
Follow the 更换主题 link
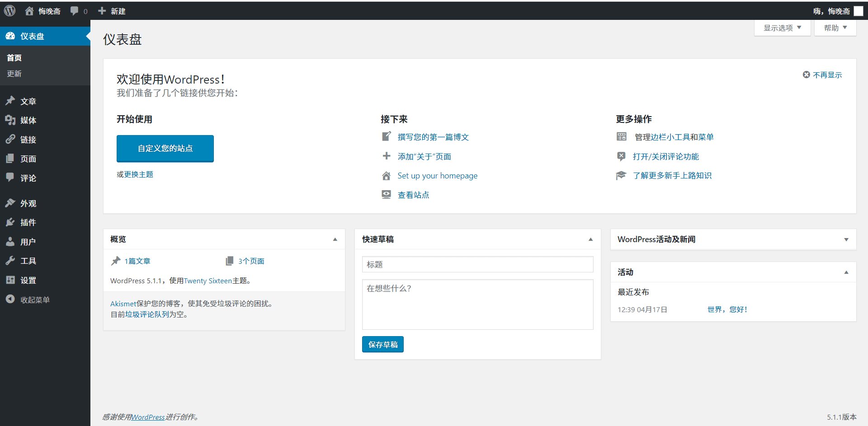click(139, 174)
